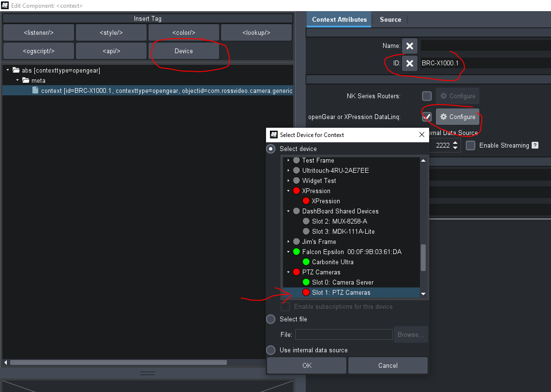Click the meta folder icon in tree
The height and width of the screenshot is (392, 551).
click(26, 80)
